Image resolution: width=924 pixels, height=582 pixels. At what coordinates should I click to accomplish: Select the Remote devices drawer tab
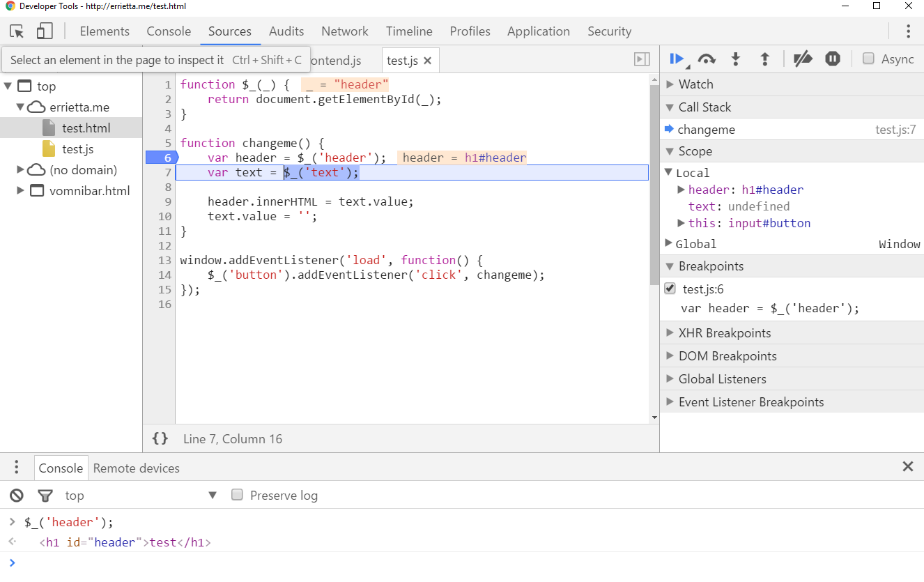[x=137, y=468]
